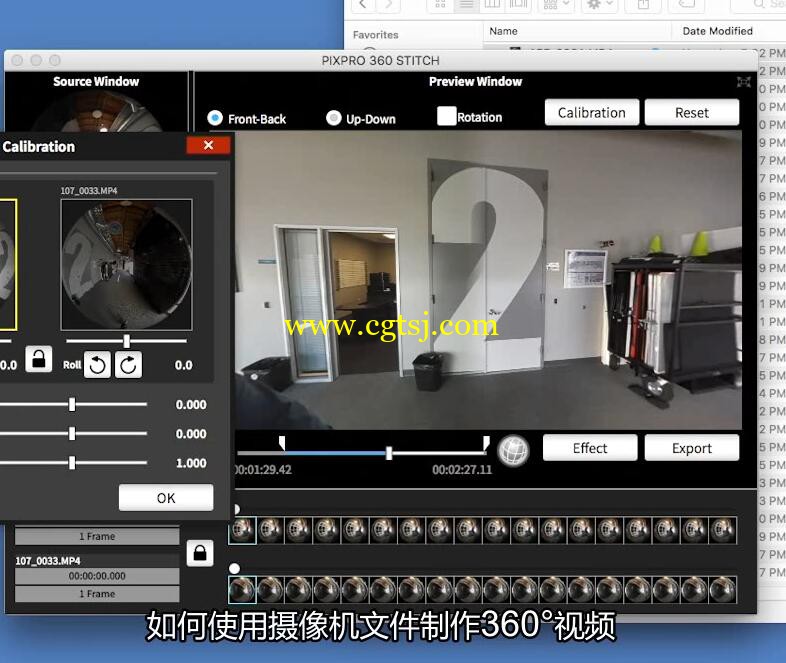Click the slider with value 1.000
786x663 pixels.
tap(73, 463)
